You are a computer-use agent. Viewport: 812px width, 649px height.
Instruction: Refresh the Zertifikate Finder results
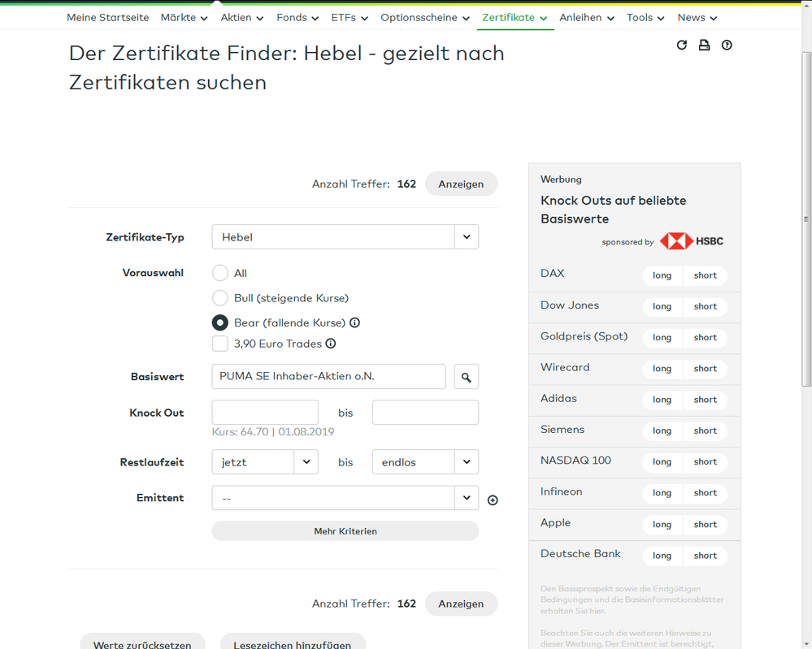click(682, 45)
